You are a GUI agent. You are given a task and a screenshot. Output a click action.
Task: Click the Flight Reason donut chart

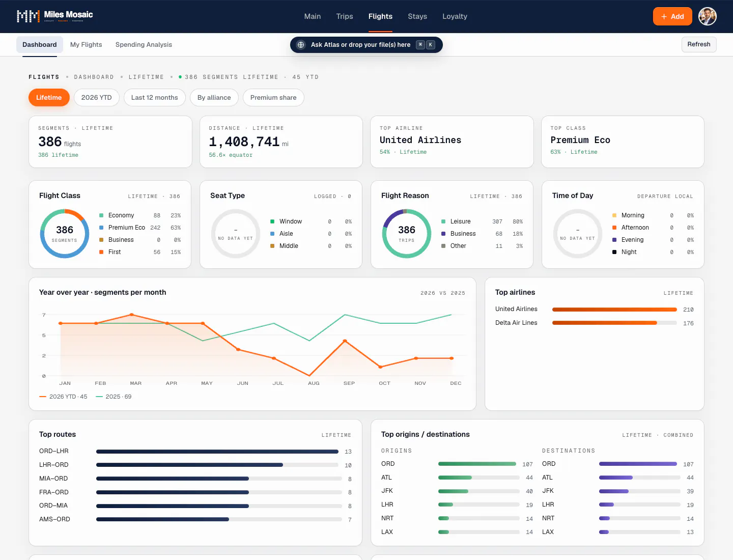pyautogui.click(x=407, y=234)
